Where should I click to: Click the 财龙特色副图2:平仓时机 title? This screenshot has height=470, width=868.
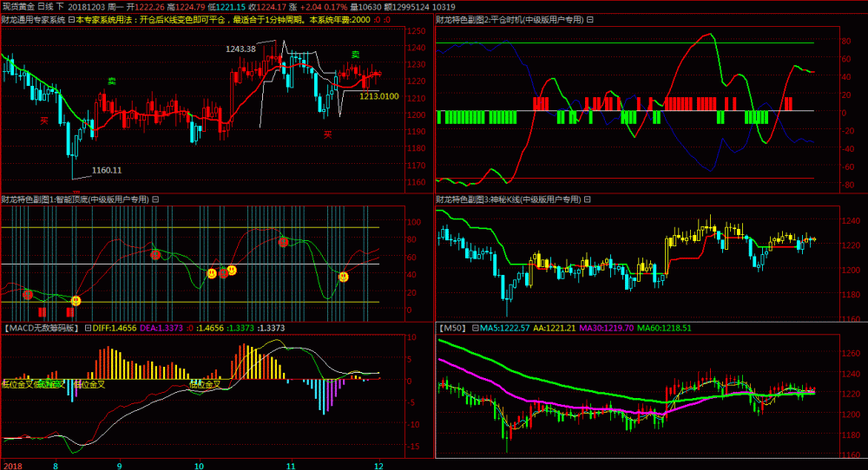point(510,20)
